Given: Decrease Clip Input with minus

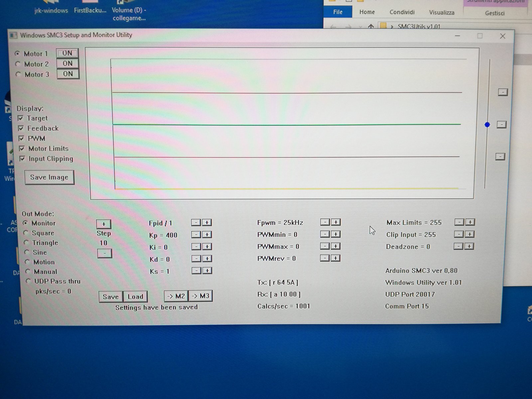Looking at the screenshot, I should coord(459,234).
